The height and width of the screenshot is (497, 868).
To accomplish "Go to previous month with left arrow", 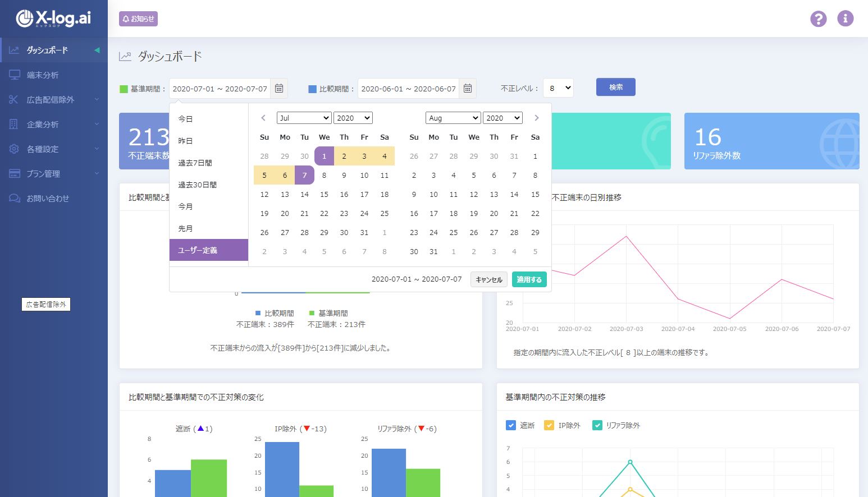I will tap(263, 118).
